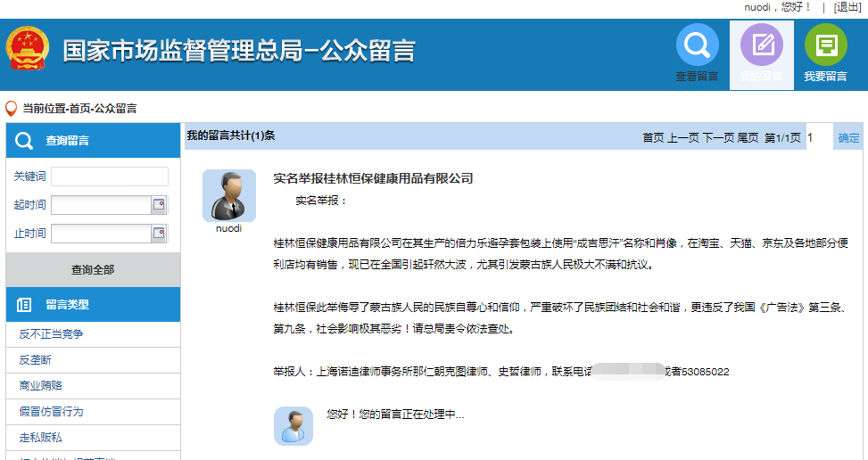This screenshot has height=460, width=868.
Task: Click the 我的留言共计(1)条 heading
Action: pos(231,136)
